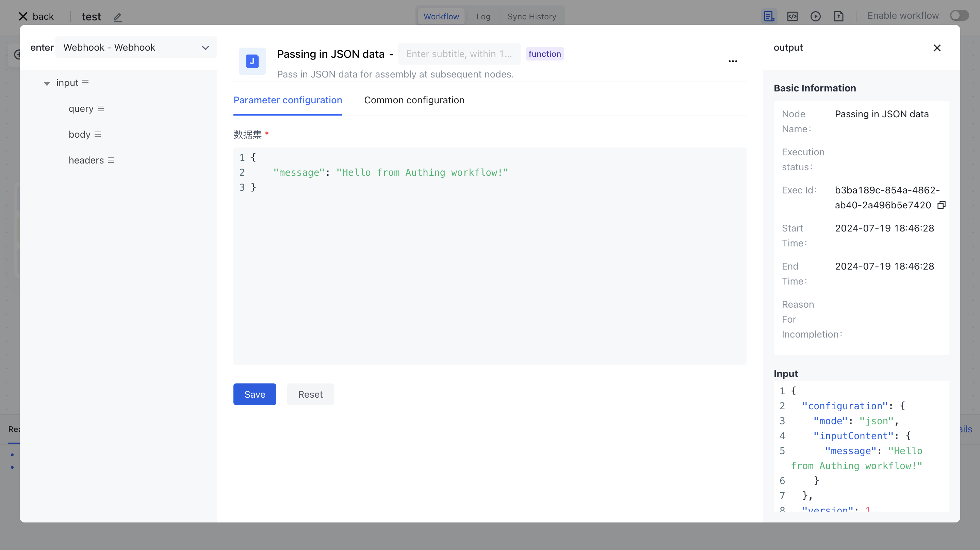
Task: Open the code view icon in top toolbar
Action: pyautogui.click(x=793, y=16)
